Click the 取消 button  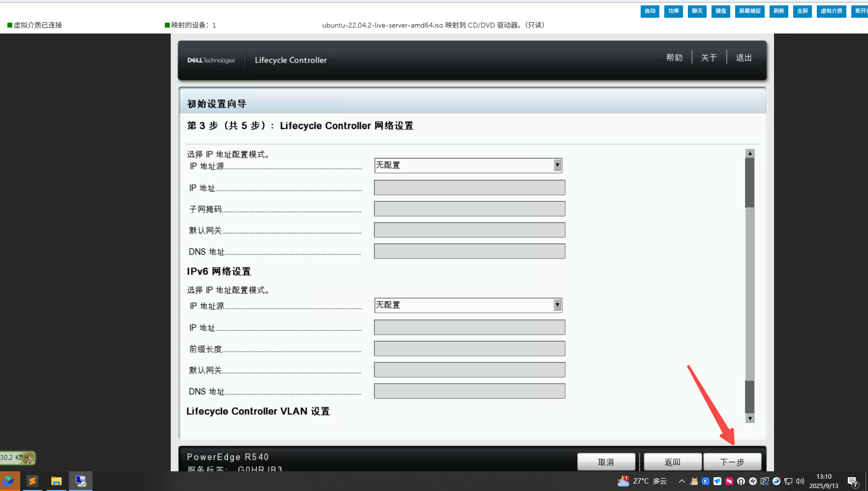tap(606, 462)
